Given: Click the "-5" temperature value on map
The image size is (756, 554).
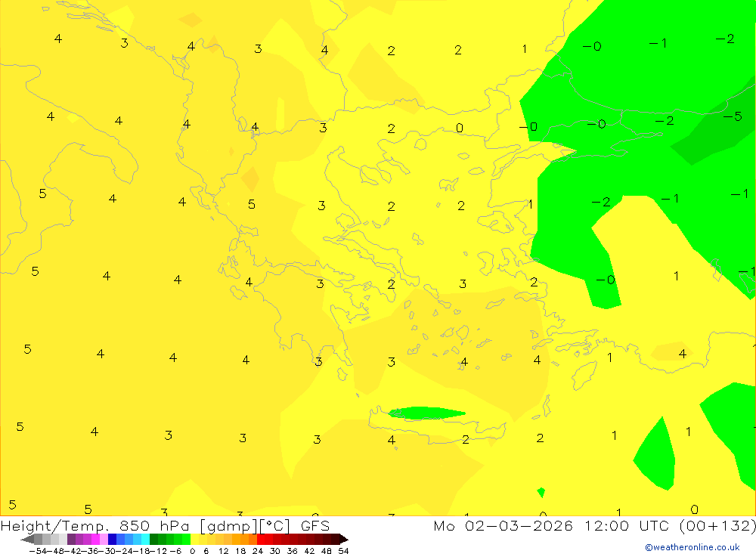Looking at the screenshot, I should click(733, 116).
